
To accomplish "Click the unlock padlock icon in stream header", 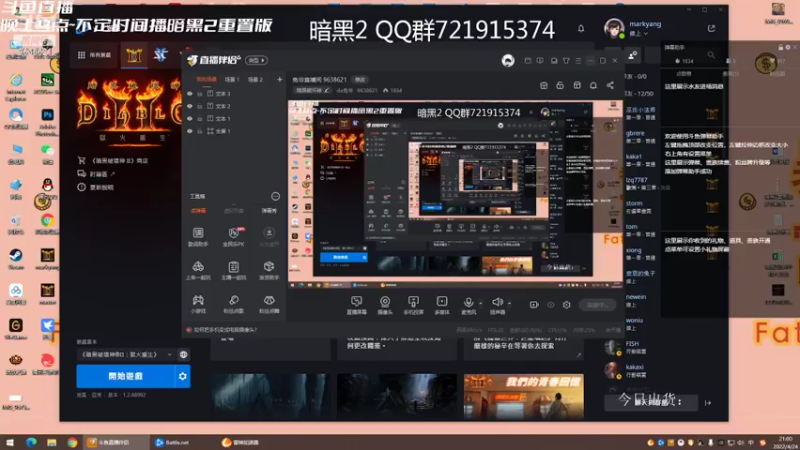I will pyautogui.click(x=560, y=85).
